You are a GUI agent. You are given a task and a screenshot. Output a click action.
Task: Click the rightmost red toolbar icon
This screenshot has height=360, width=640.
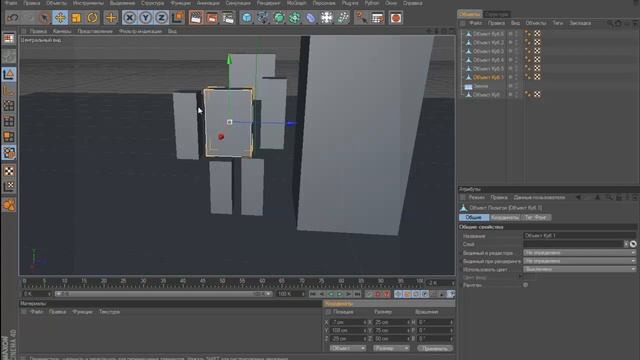tap(396, 18)
